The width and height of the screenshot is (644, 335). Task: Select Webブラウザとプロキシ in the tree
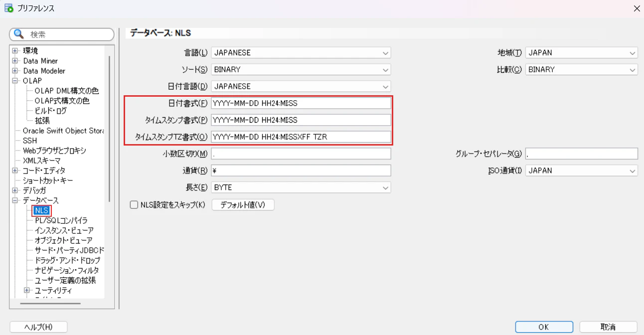(x=54, y=151)
